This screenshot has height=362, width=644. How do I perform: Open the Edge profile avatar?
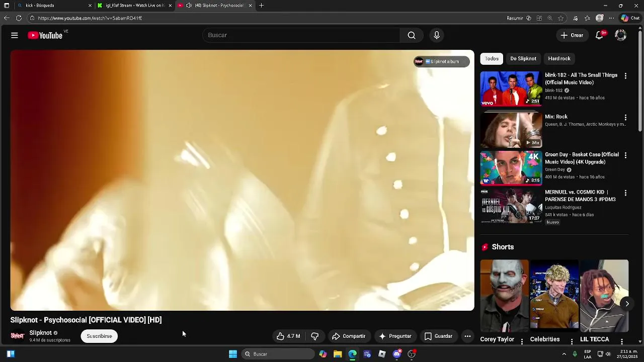[599, 18]
